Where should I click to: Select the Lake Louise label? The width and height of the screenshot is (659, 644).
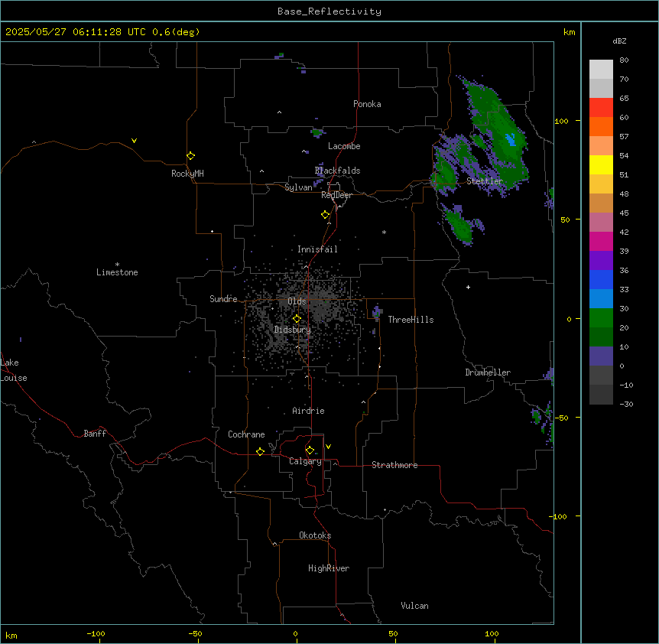click(14, 370)
